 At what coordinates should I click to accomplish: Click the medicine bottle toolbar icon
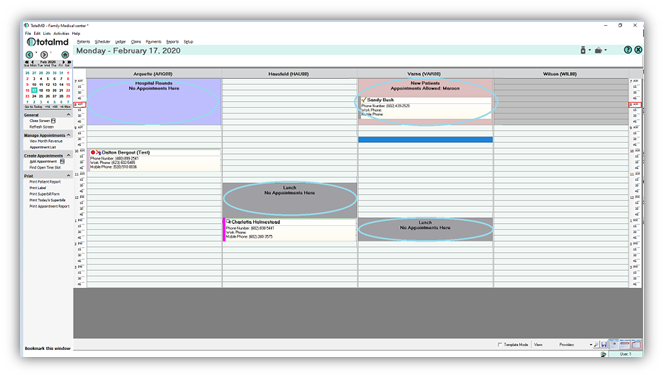583,50
